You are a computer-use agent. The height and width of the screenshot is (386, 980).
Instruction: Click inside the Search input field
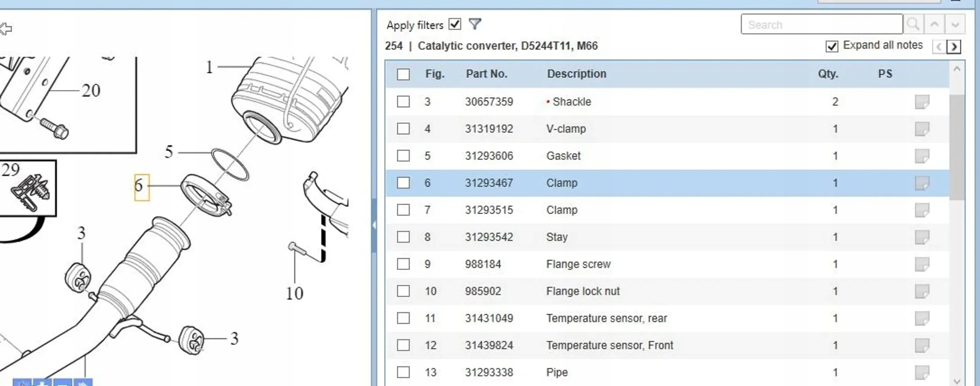click(822, 24)
